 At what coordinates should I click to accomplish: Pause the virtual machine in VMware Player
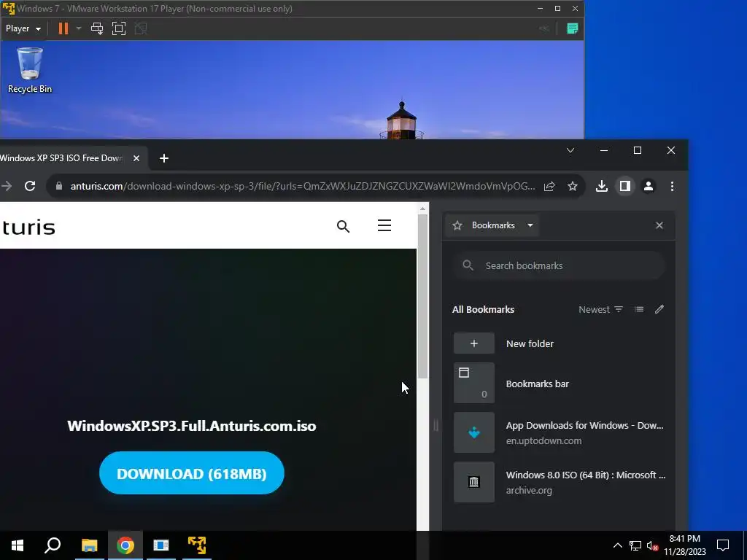coord(63,28)
